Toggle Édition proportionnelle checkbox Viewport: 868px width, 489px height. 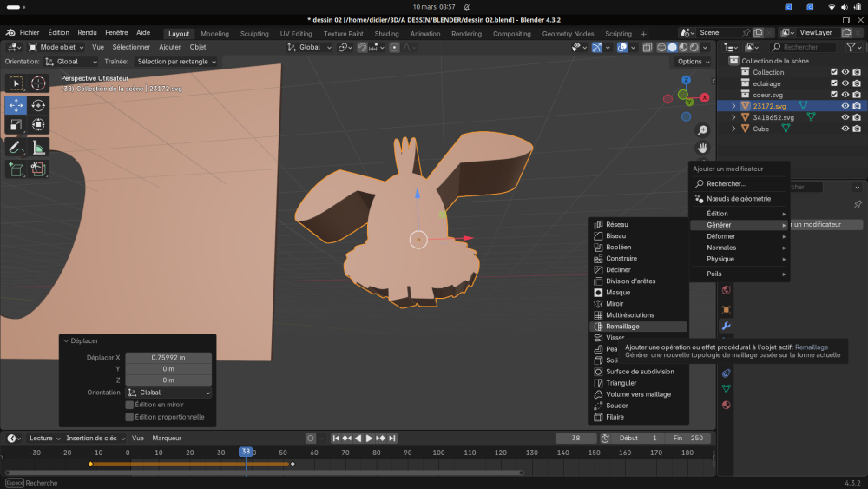click(129, 417)
